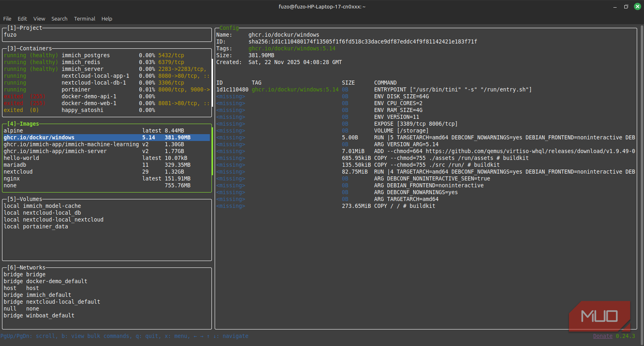The height and width of the screenshot is (346, 644).
Task: Open the Search menu
Action: 59,19
